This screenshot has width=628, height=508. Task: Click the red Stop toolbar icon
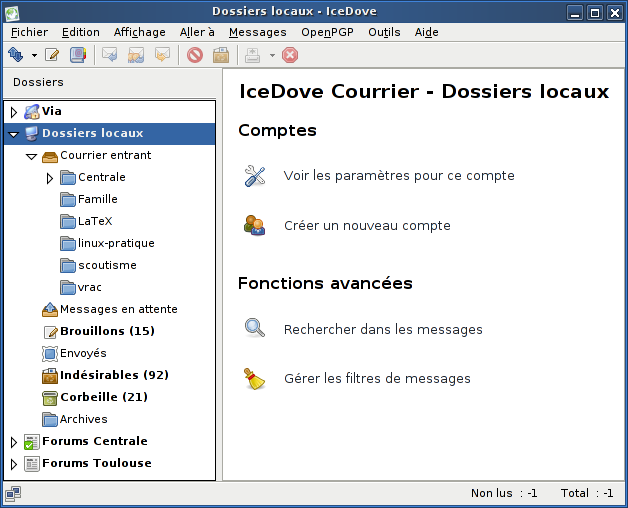point(290,55)
